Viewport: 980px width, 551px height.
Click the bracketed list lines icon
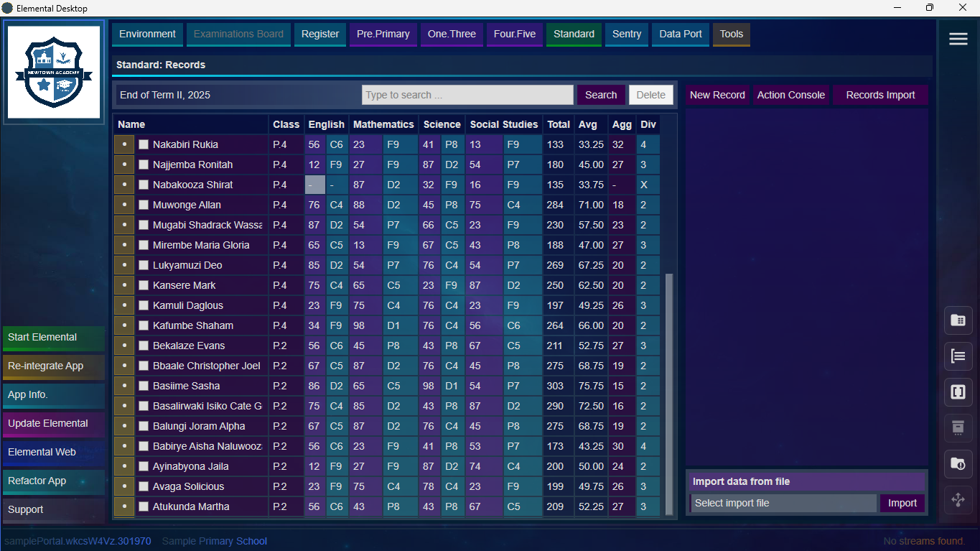(x=958, y=356)
